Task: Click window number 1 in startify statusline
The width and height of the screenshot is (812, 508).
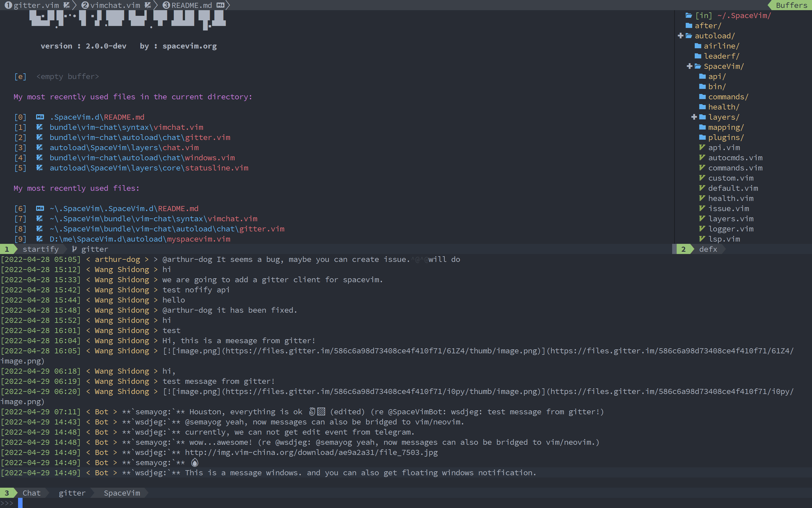Action: (7, 249)
